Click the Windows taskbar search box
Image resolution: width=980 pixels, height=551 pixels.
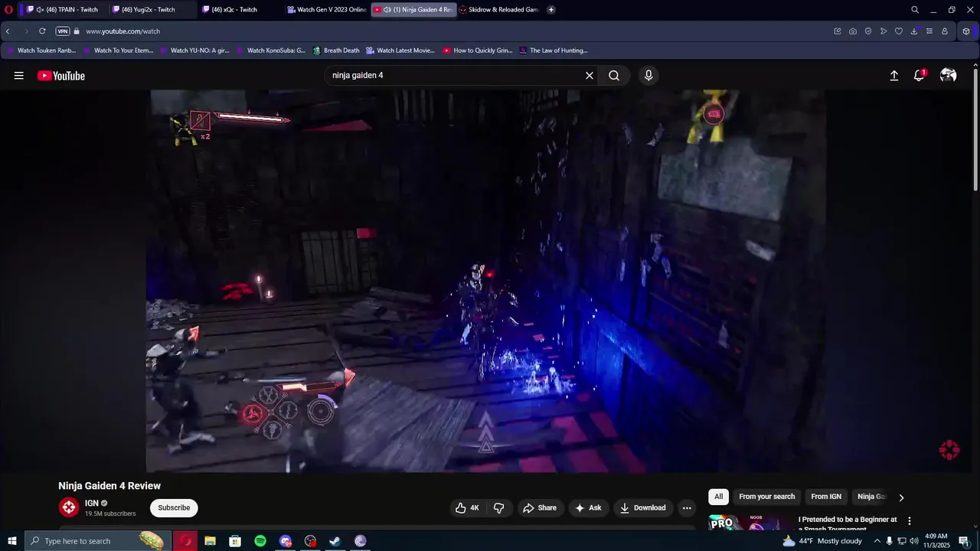[98, 541]
